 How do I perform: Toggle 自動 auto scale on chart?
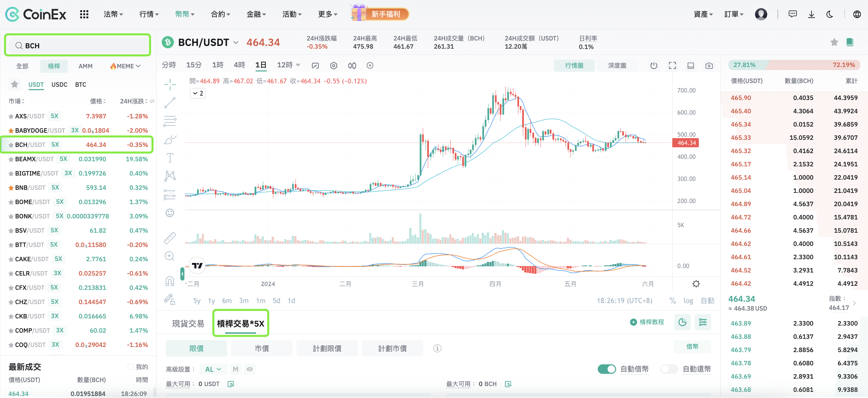[707, 301]
